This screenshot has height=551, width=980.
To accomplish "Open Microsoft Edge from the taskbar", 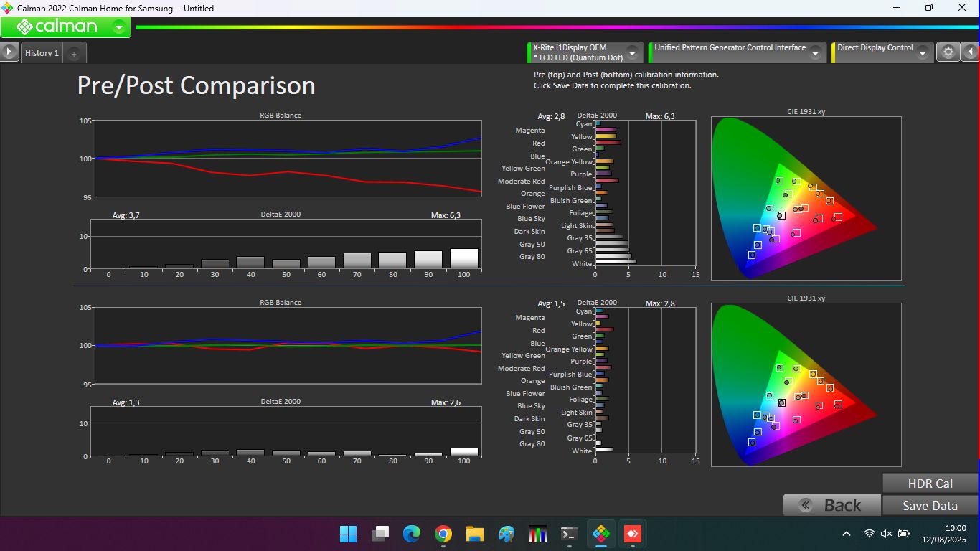I will pos(412,534).
